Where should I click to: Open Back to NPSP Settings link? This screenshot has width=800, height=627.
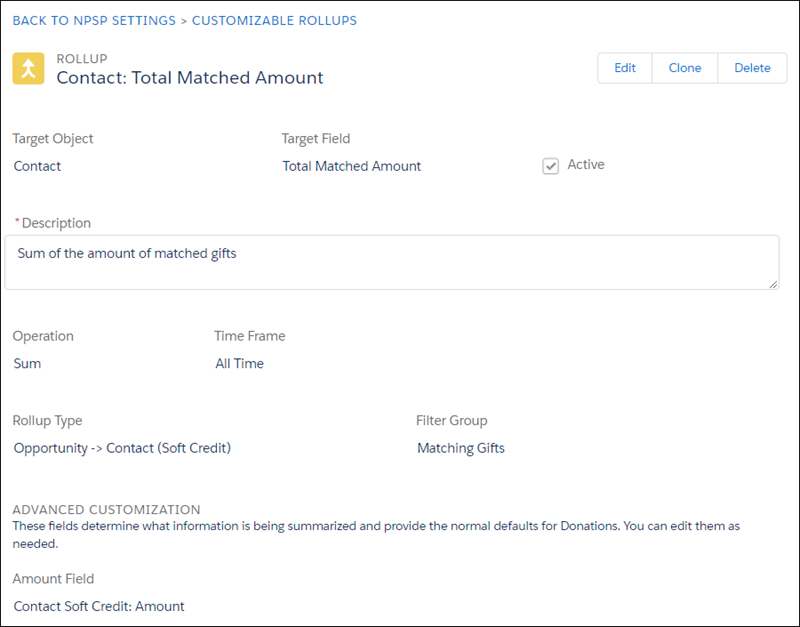click(x=94, y=21)
